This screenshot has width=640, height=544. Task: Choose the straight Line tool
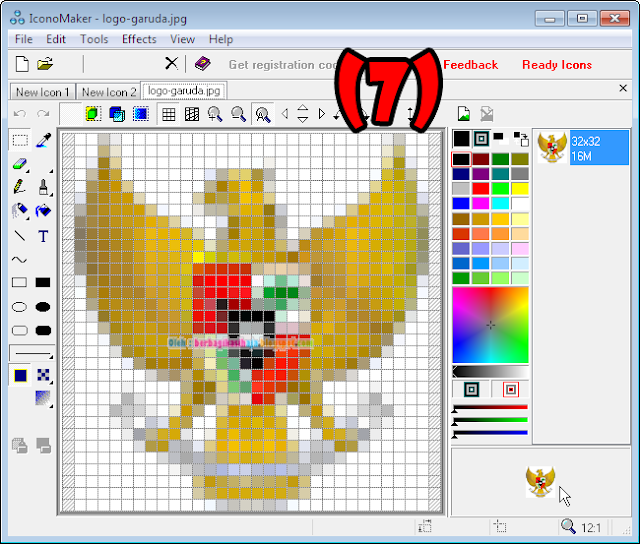(x=20, y=236)
